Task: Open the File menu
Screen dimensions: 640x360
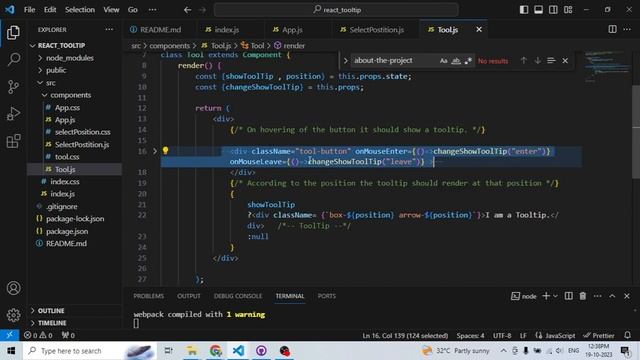Action: (x=29, y=10)
